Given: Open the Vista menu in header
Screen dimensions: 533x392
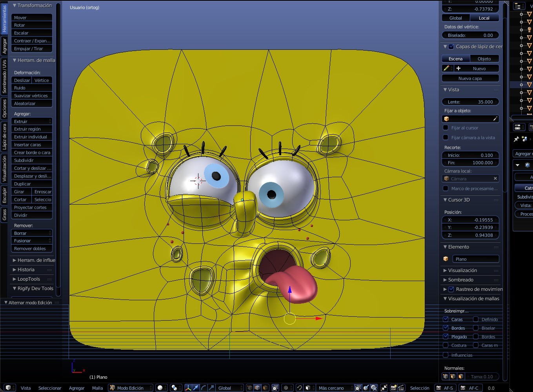Looking at the screenshot, I should [25, 388].
